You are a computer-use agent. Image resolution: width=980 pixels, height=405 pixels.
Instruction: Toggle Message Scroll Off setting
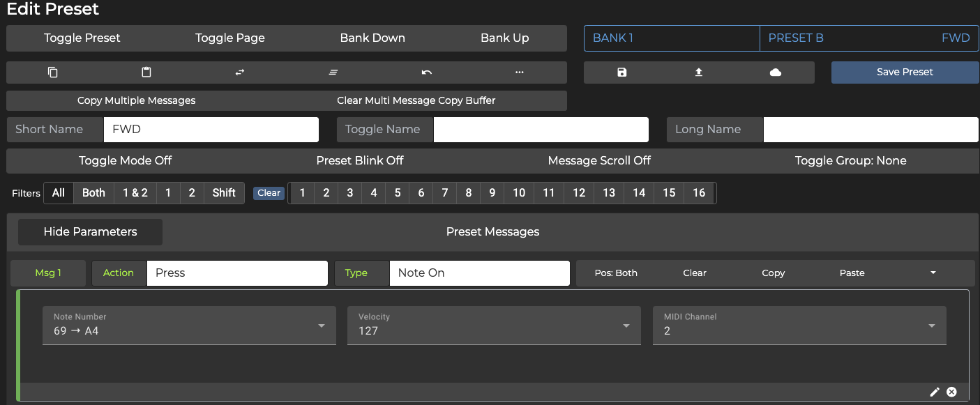[x=599, y=161]
